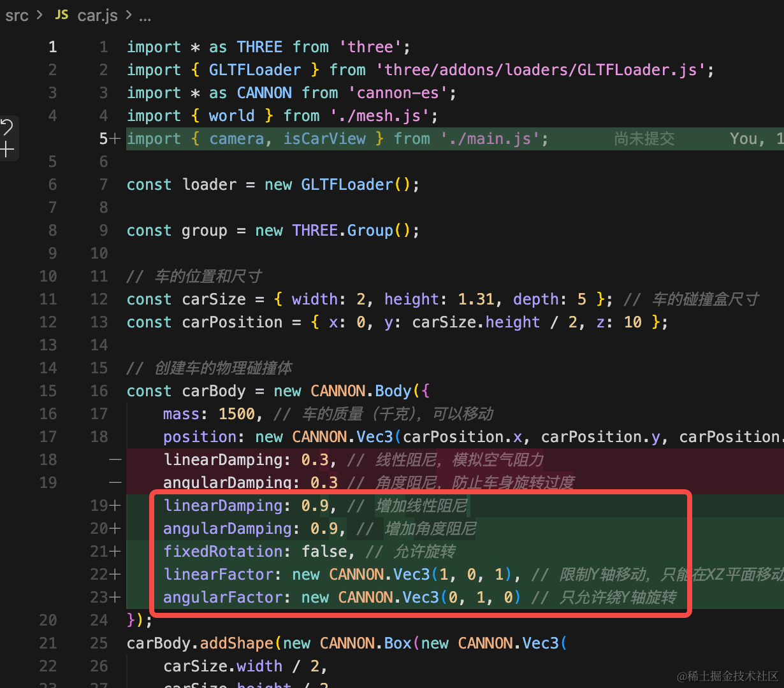Click the "carSize.width / 2," line
784x688 pixels.
tap(245, 666)
